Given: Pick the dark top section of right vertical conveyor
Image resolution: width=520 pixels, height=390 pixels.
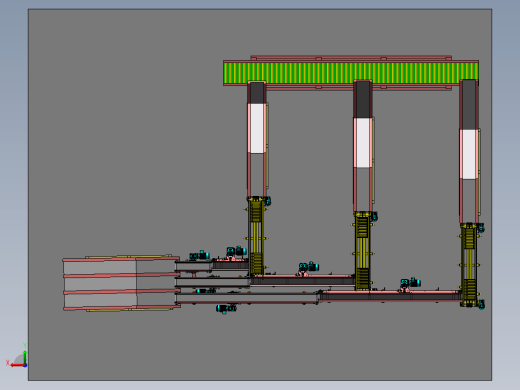Looking at the screenshot, I should [469, 105].
